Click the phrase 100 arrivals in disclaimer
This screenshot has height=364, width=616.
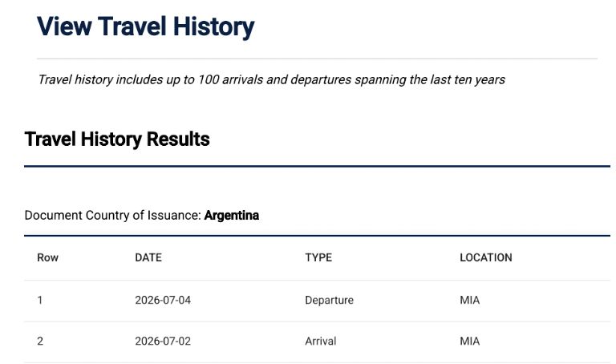(x=230, y=79)
